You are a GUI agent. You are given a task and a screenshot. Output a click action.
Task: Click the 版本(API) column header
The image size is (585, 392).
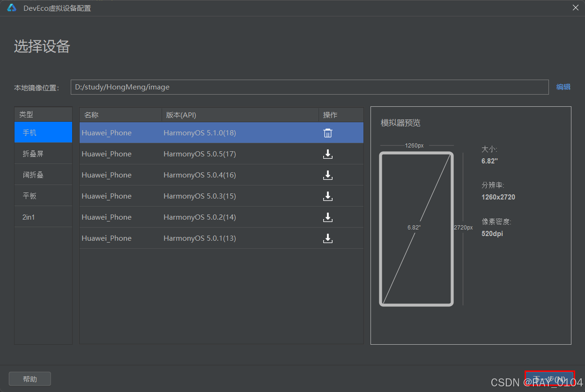tap(240, 115)
